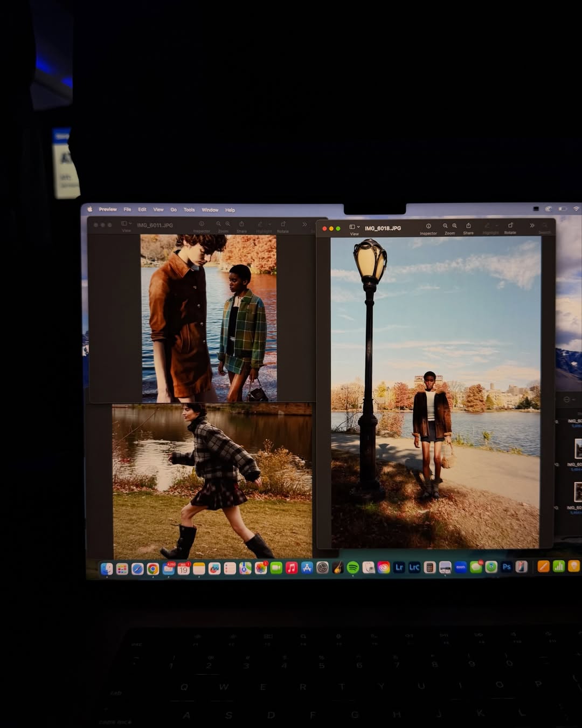Open Inspector for IMG_6011.JPG
This screenshot has height=728, width=582.
coord(203,225)
